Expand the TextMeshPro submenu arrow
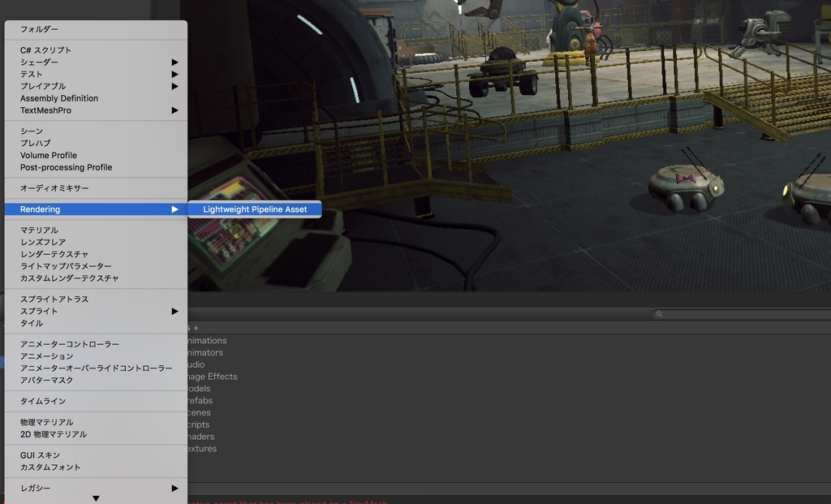 pyautogui.click(x=174, y=110)
